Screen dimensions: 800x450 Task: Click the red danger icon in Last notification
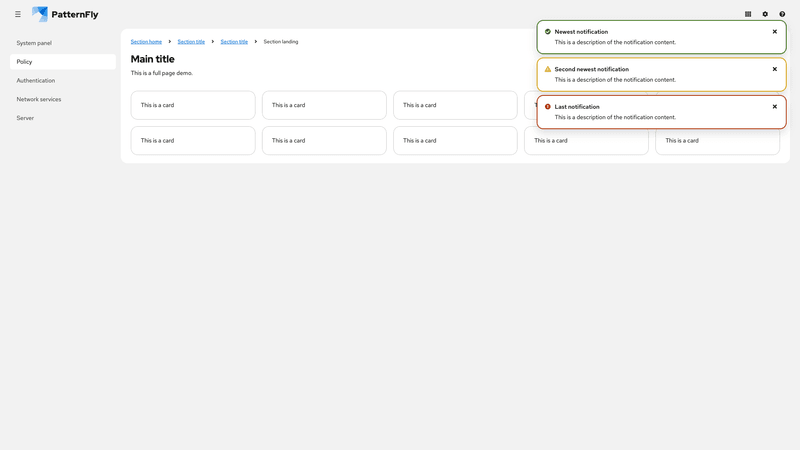(x=548, y=107)
